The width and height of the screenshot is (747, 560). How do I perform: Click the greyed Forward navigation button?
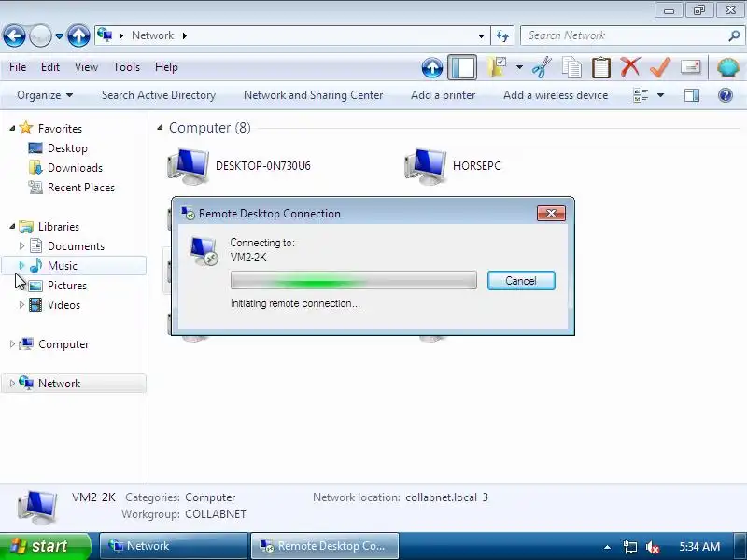pos(40,35)
